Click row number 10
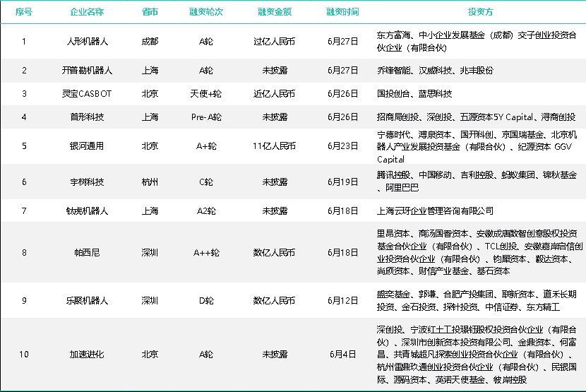The height and width of the screenshot is (392, 586). (24, 355)
